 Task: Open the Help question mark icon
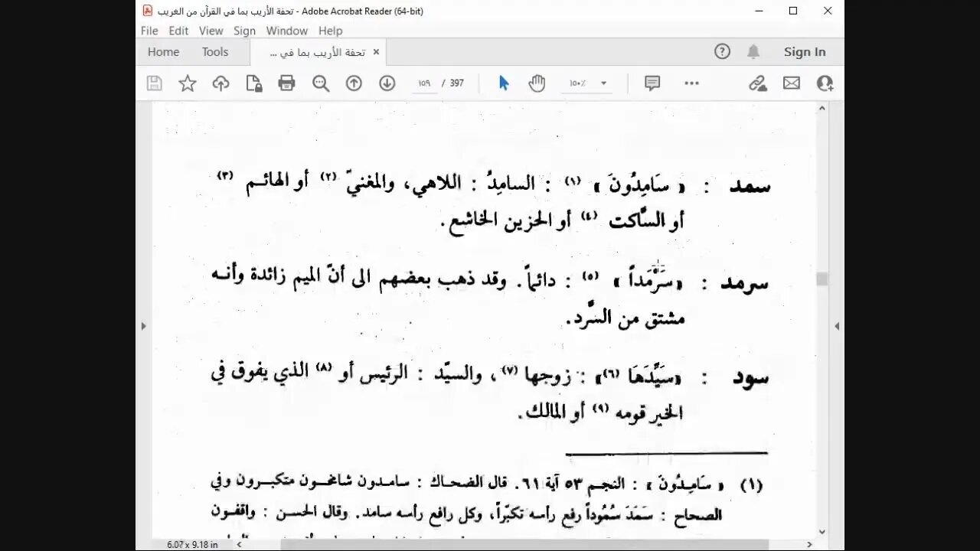(x=722, y=51)
